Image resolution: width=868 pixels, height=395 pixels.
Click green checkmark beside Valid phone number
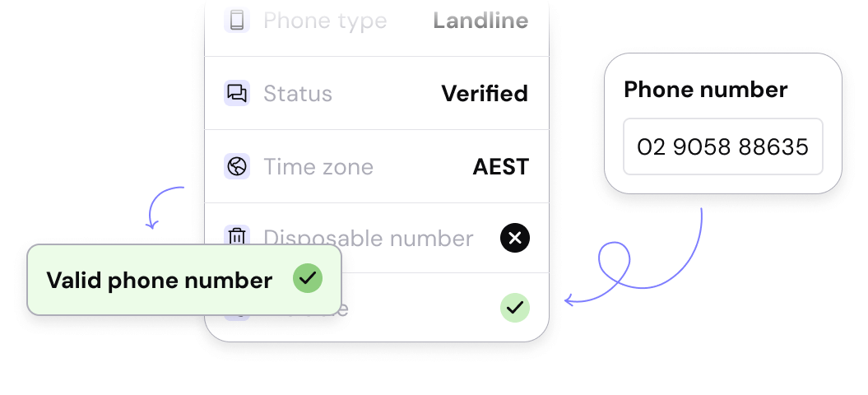pyautogui.click(x=308, y=280)
